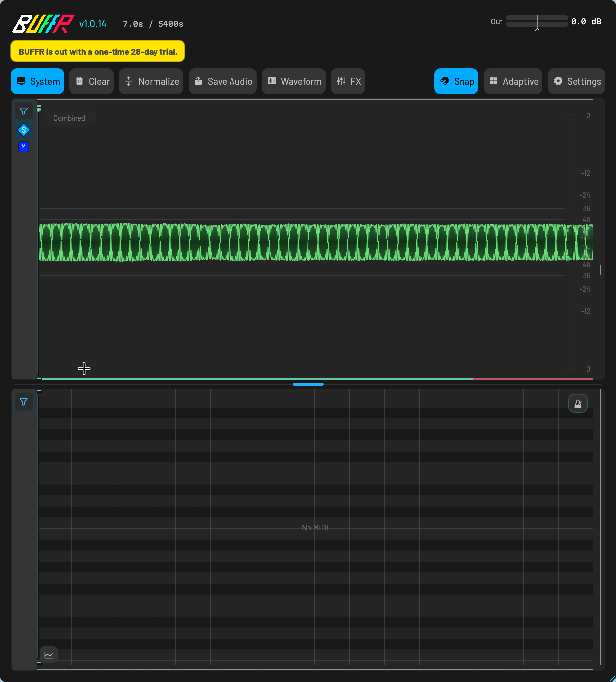Screen dimensions: 616x682
Task: Click the chart graph icon in MIDI panel
Action: [49, 655]
